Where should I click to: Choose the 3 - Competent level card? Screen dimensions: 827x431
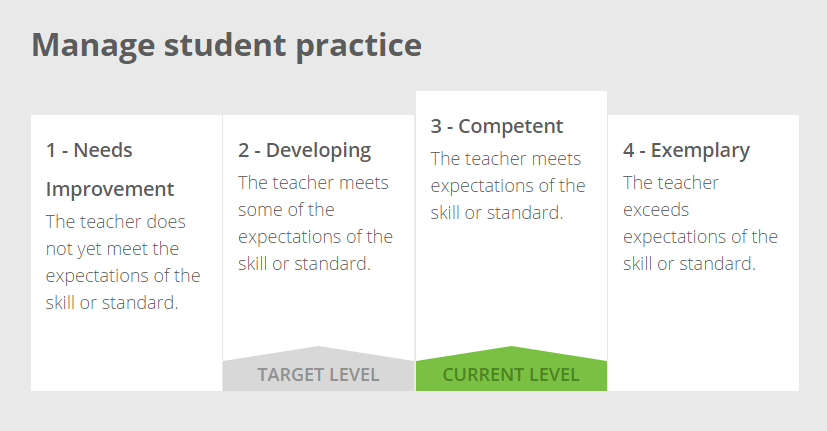pyautogui.click(x=511, y=241)
